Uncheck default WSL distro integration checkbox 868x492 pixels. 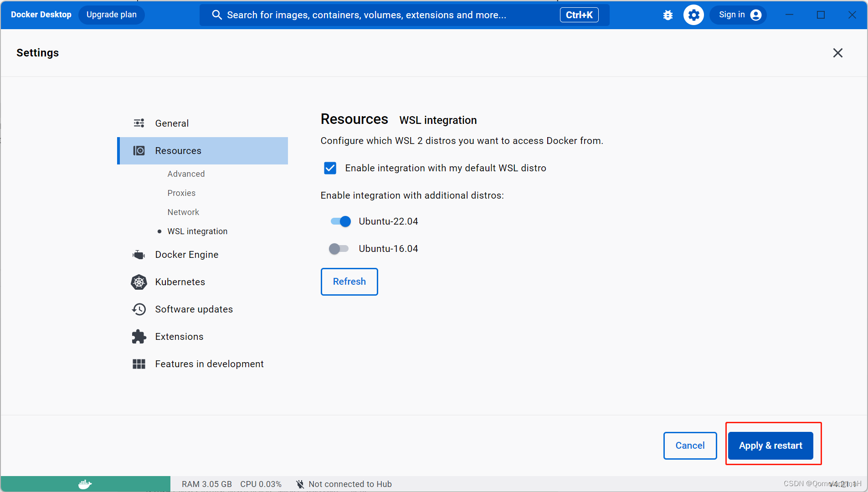coord(330,168)
